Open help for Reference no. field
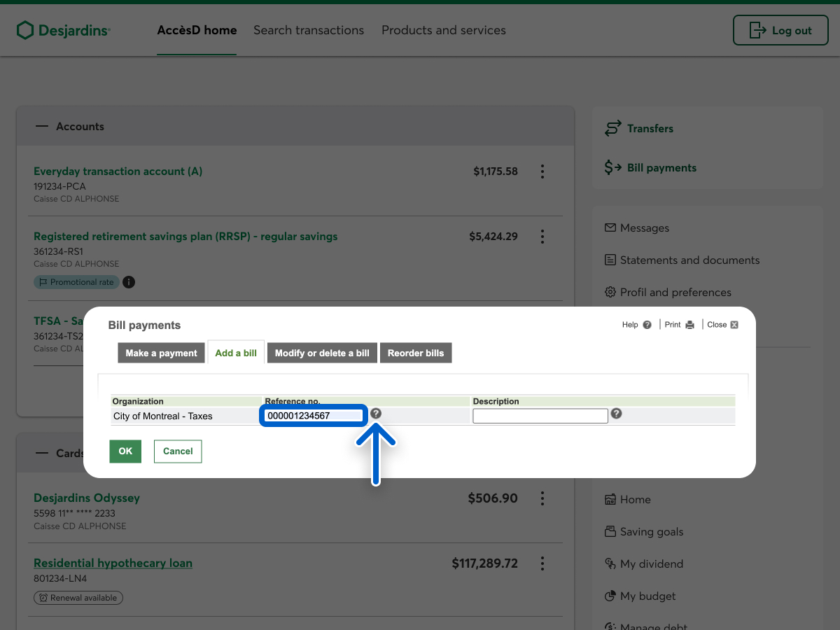This screenshot has height=630, width=840. coord(376,414)
